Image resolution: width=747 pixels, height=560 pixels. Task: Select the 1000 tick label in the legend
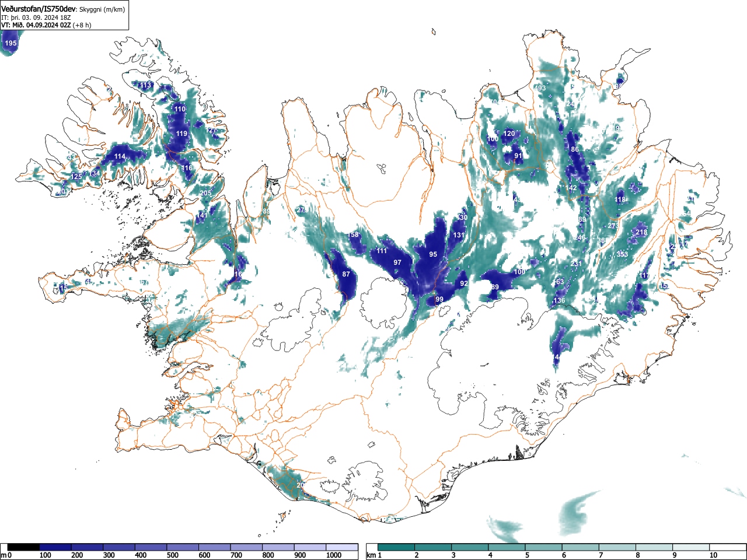334,555
